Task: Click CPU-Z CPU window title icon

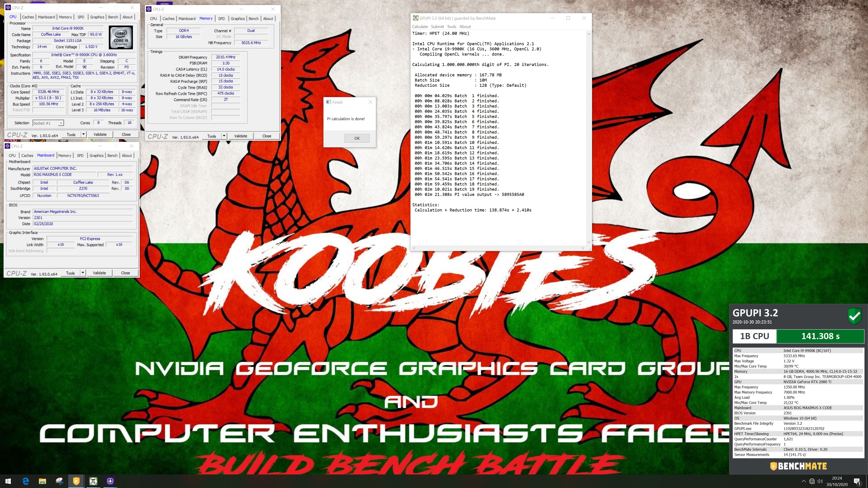Action: click(x=8, y=7)
